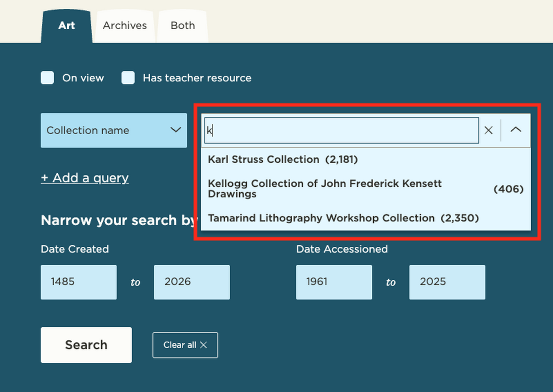Click the X icon inside the Clear all button
This screenshot has width=553, height=392.
pyautogui.click(x=204, y=345)
